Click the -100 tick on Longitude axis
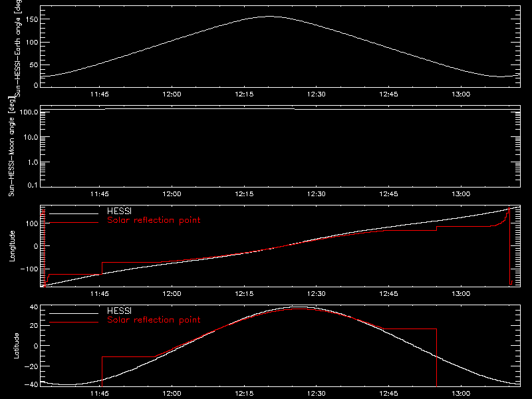Viewport: 532px width, 399px height. 29,269
